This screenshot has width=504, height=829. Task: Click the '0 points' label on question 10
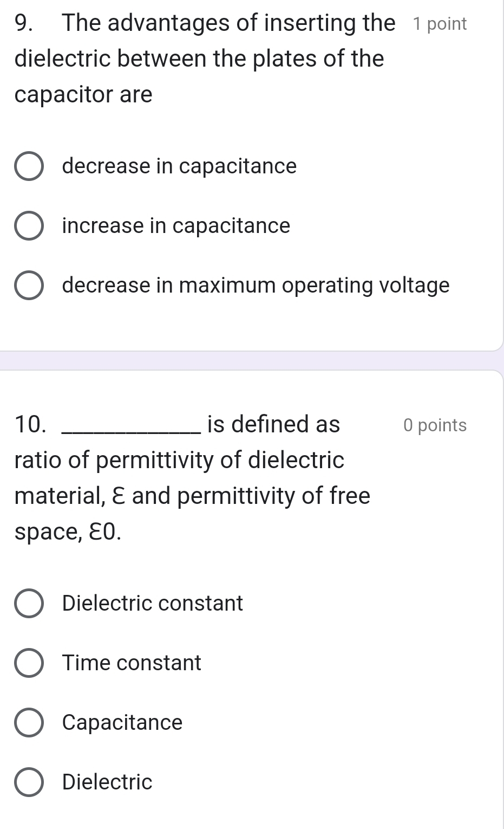coord(435,425)
